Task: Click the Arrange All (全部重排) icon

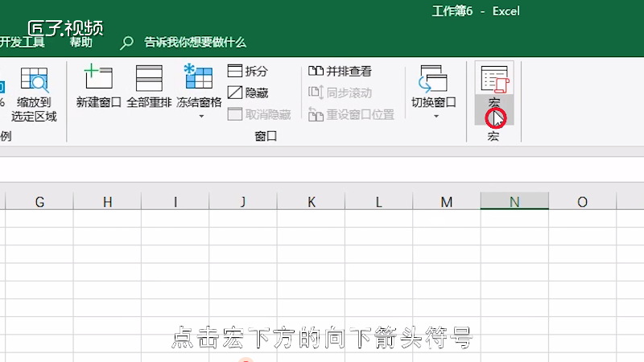Action: pyautogui.click(x=149, y=79)
